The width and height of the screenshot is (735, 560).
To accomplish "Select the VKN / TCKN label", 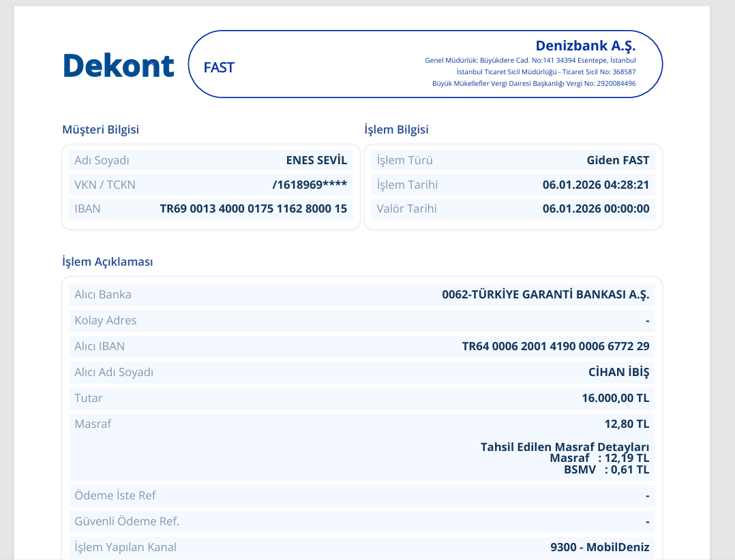I will pos(104,185).
